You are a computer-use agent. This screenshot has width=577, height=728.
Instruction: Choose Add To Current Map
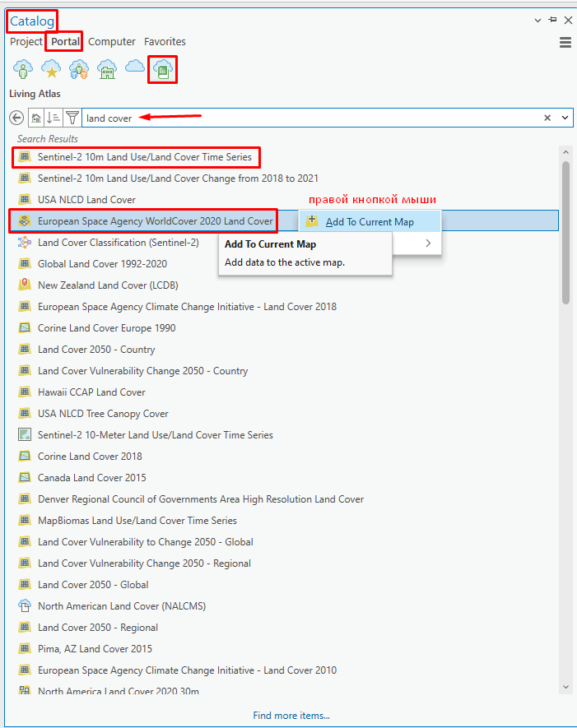click(370, 221)
